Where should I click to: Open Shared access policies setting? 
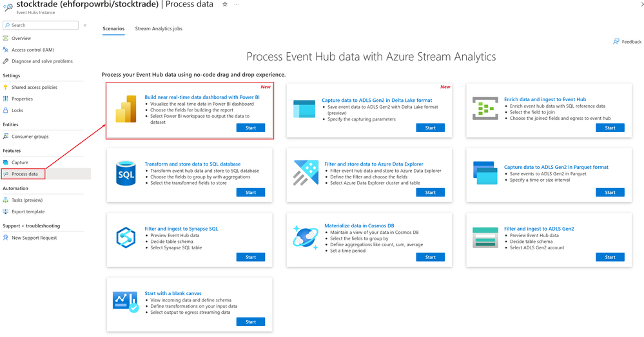coord(35,88)
